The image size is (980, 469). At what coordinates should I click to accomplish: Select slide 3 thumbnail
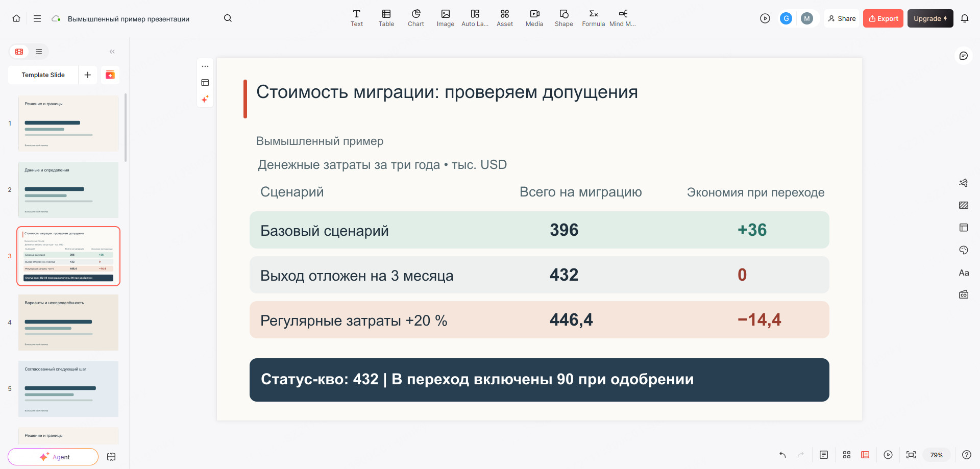(68, 256)
